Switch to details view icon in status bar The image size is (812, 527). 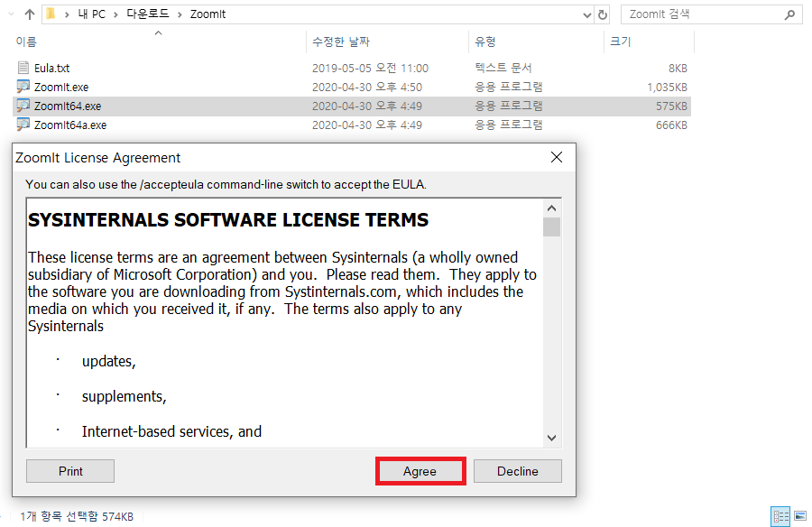click(x=781, y=516)
